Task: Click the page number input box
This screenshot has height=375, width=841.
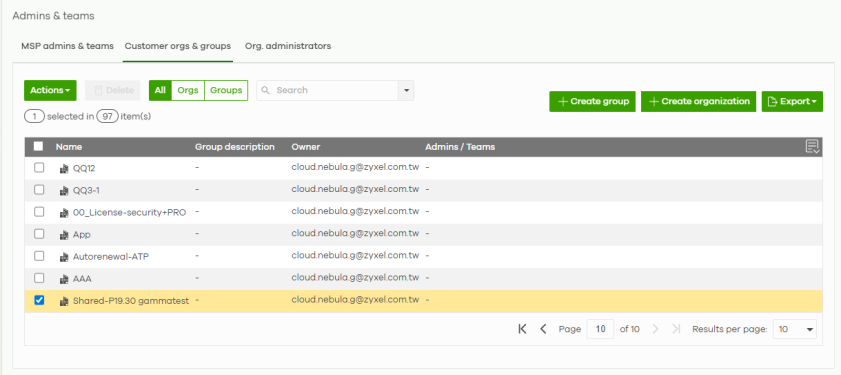Action: click(x=600, y=329)
